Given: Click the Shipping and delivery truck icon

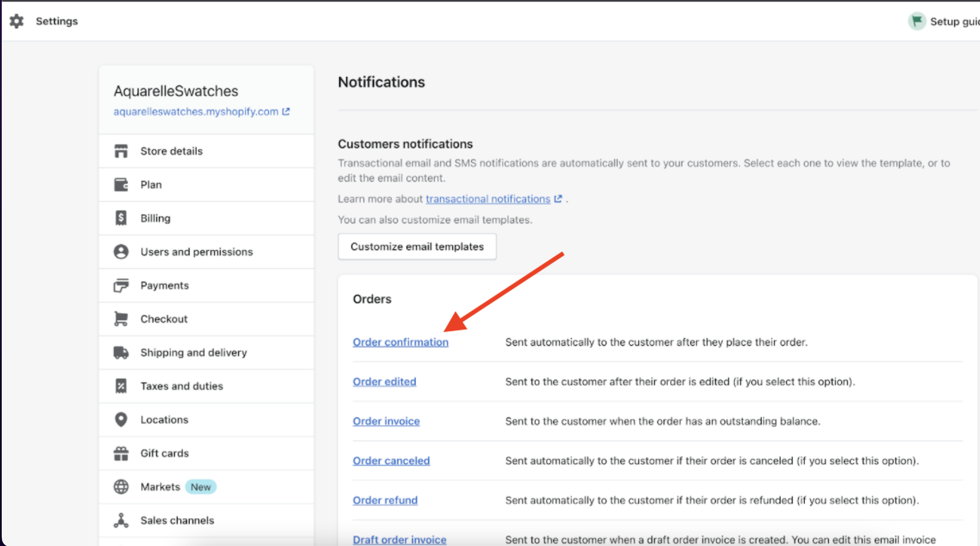Looking at the screenshot, I should click(x=121, y=352).
